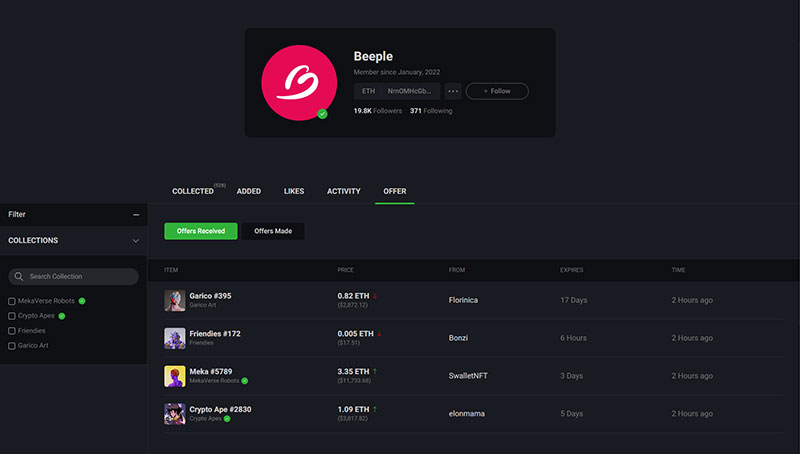Collapse the COLLECTIONS section chevron

pyautogui.click(x=136, y=241)
